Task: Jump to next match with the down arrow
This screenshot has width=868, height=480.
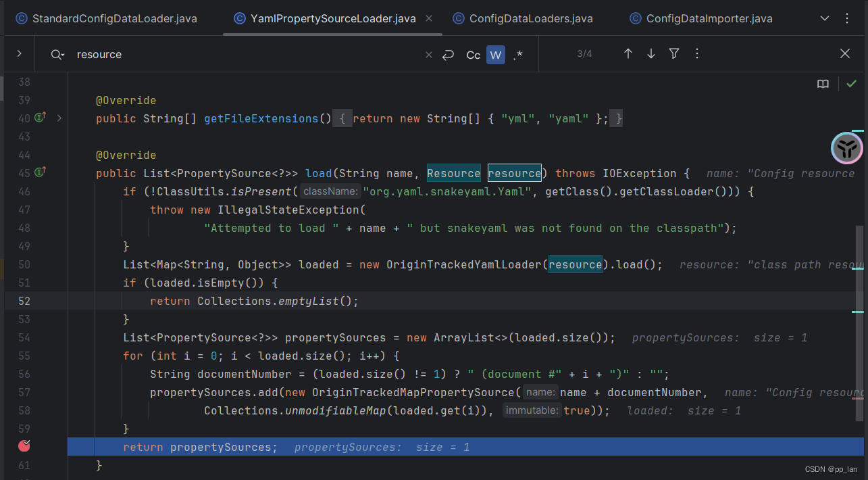Action: click(650, 53)
